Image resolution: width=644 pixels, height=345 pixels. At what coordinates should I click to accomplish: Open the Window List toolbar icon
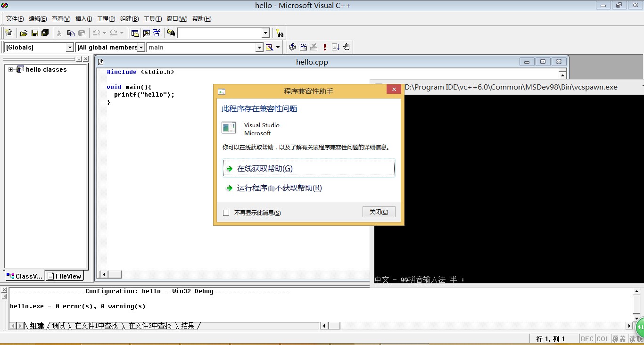[x=157, y=33]
